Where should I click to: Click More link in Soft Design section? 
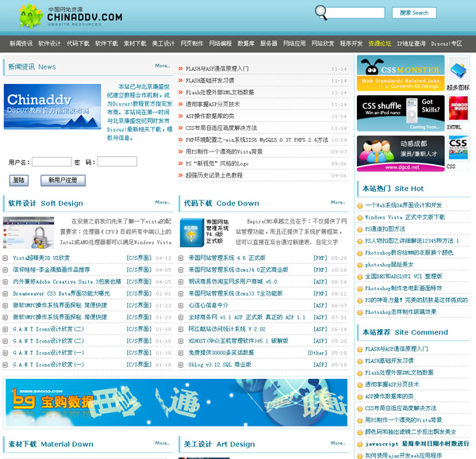(x=163, y=202)
